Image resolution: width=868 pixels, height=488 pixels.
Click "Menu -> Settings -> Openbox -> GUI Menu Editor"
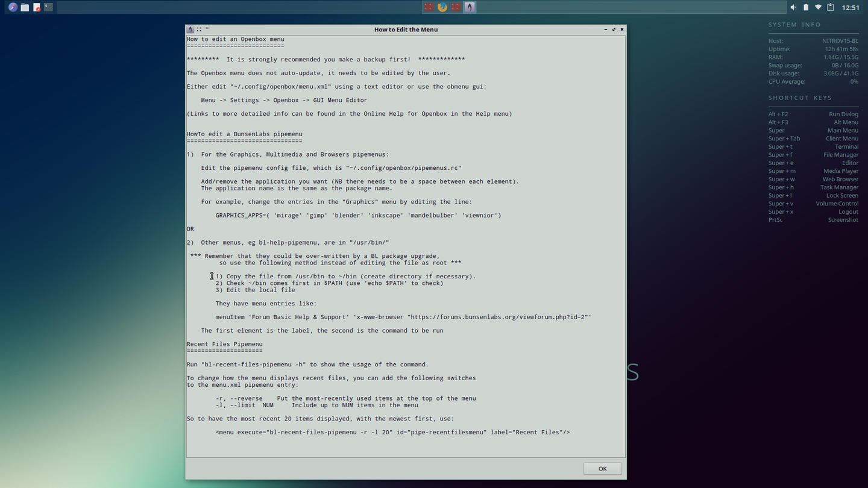[x=284, y=100]
